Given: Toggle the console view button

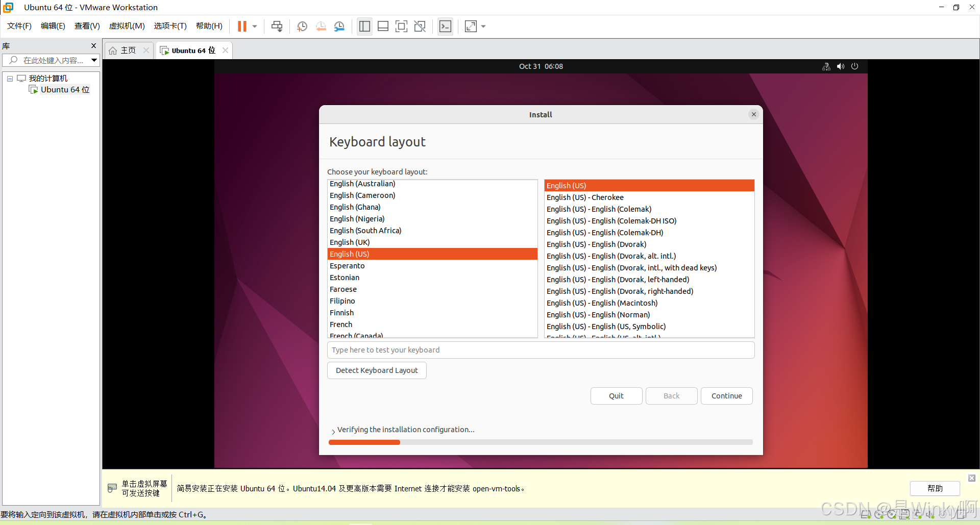Looking at the screenshot, I should pos(445,27).
